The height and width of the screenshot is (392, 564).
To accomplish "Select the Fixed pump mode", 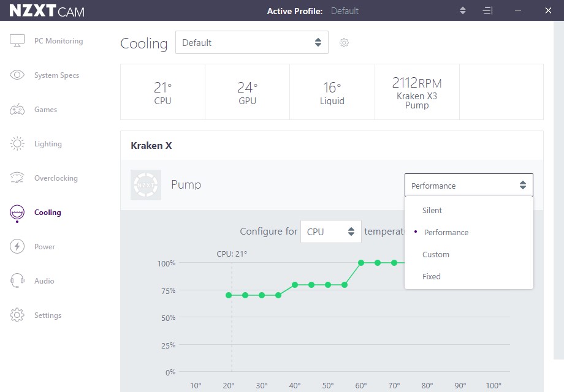I will [469, 276].
